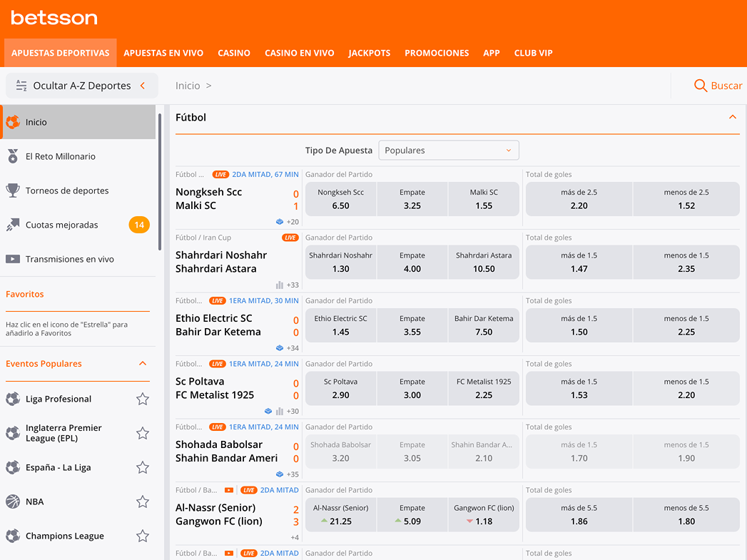Toggle star for Inglaterra Premier League
Image resolution: width=747 pixels, height=560 pixels.
coord(143,433)
